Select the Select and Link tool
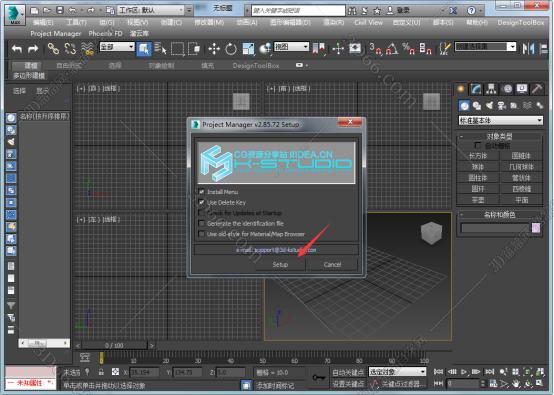Image resolution: width=554 pixels, height=395 pixels. pos(53,48)
